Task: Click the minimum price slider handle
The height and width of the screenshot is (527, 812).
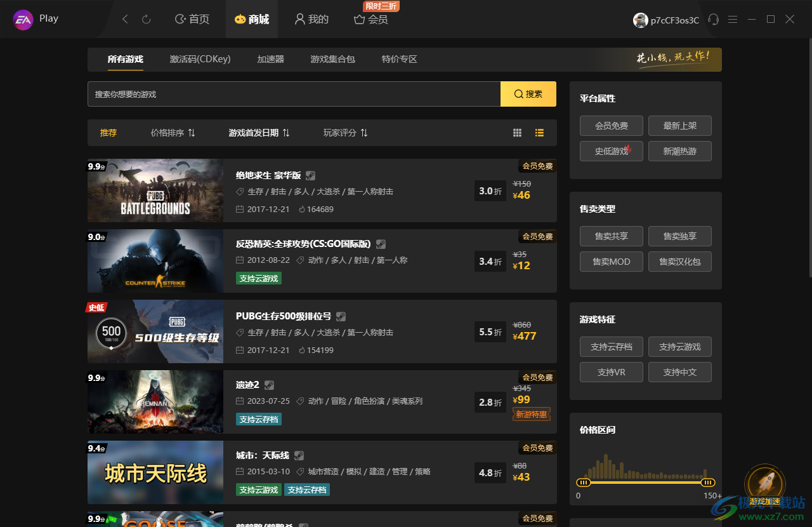Action: (x=584, y=483)
